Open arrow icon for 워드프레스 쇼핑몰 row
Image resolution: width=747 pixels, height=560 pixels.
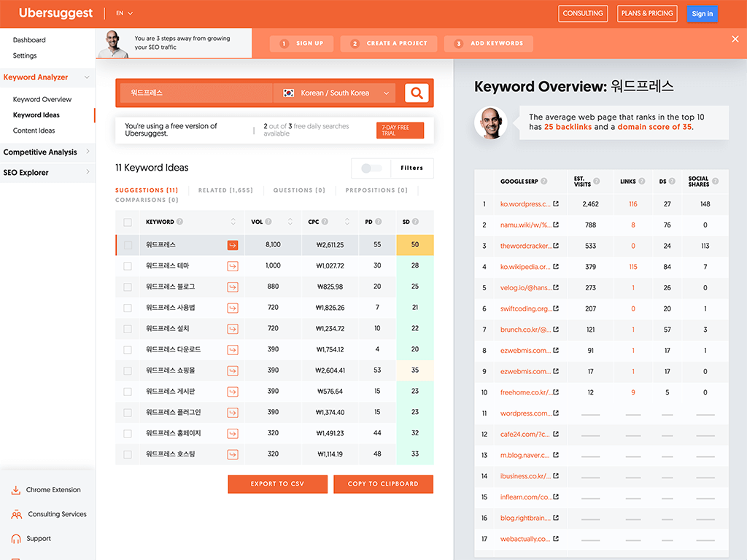233,371
